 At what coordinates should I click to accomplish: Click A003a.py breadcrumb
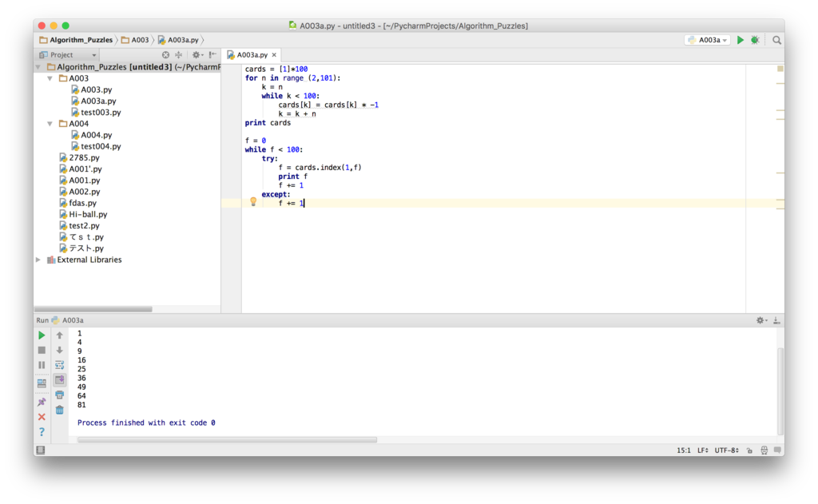178,40
